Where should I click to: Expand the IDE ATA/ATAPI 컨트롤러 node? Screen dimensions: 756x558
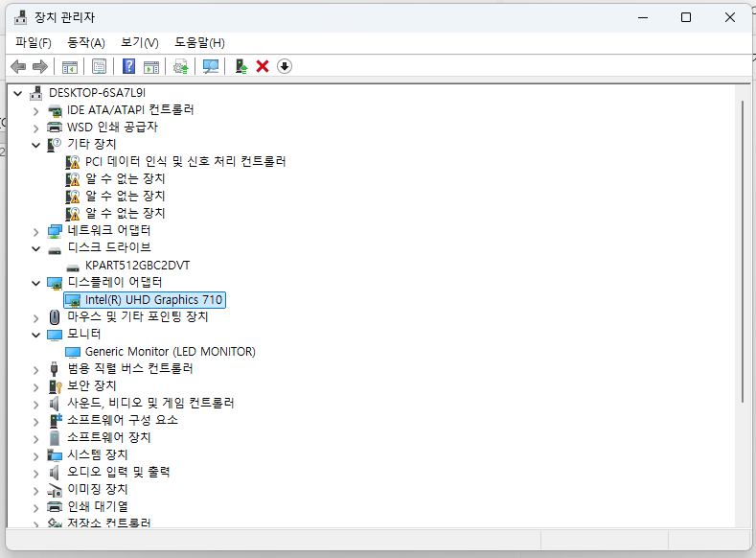36,110
